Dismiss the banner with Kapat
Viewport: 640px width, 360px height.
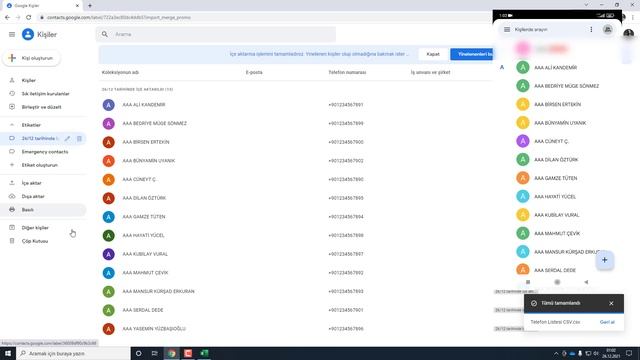[433, 54]
